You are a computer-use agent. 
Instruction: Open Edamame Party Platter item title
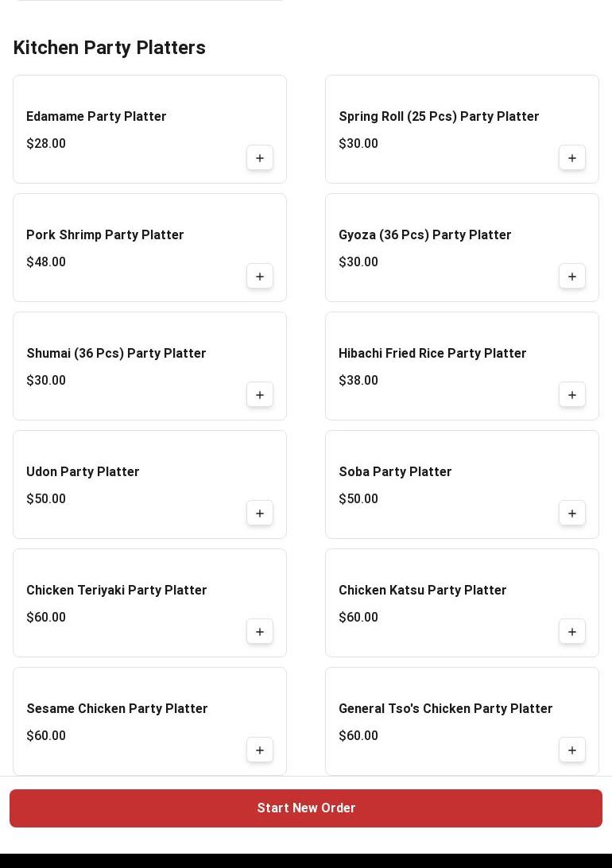[x=96, y=117]
